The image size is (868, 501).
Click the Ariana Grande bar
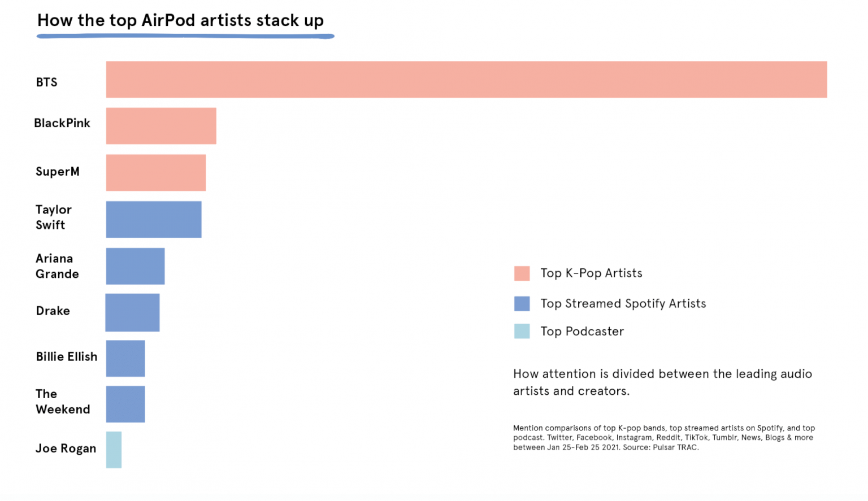(136, 266)
